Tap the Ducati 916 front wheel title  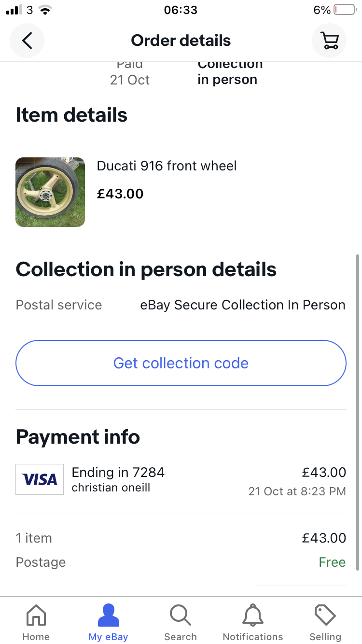point(167,166)
